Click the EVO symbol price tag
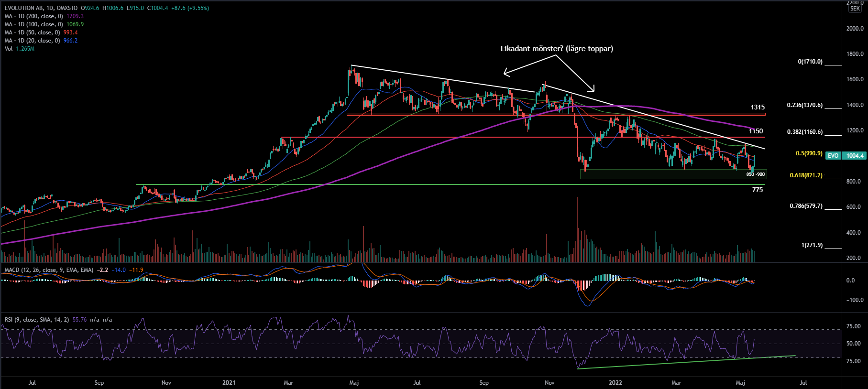Screen dimensions: 868x389 pos(833,156)
